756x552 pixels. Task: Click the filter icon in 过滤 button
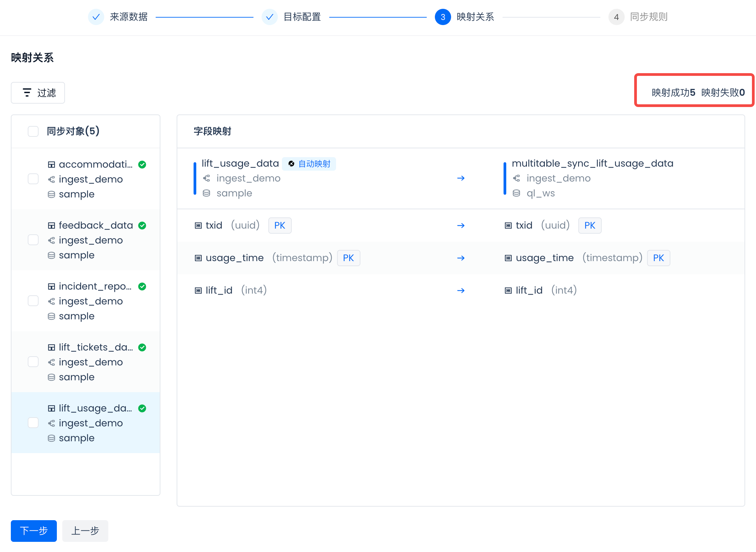tap(27, 92)
